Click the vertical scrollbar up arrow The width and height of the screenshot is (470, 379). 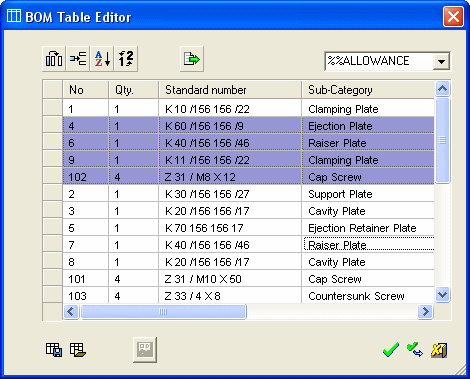(442, 88)
